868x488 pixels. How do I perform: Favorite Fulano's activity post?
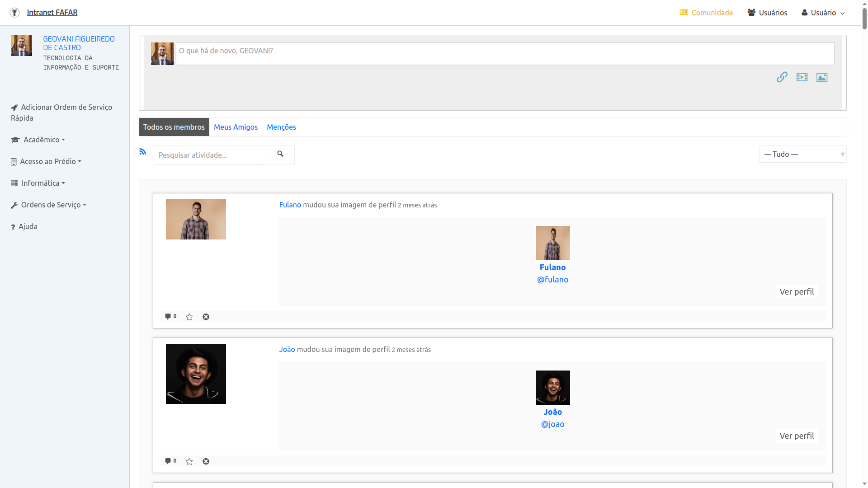click(189, 317)
